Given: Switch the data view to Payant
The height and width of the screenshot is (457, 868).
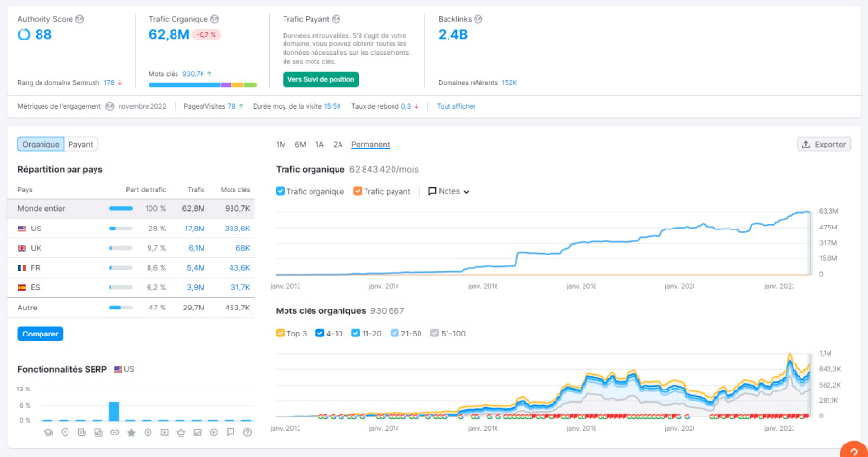Looking at the screenshot, I should (81, 144).
